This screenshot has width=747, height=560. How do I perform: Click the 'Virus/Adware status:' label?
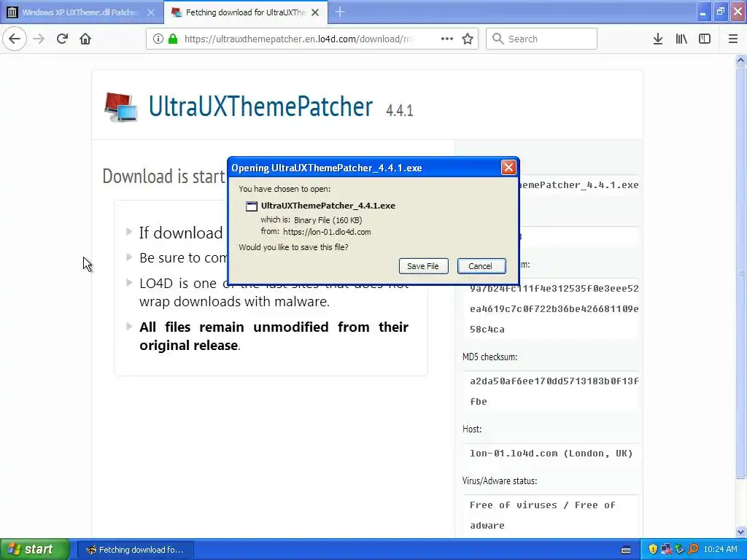pos(499,481)
